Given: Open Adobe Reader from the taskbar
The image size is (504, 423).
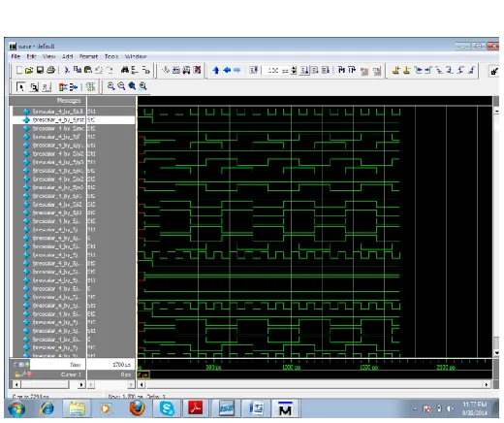Looking at the screenshot, I should (x=196, y=408).
